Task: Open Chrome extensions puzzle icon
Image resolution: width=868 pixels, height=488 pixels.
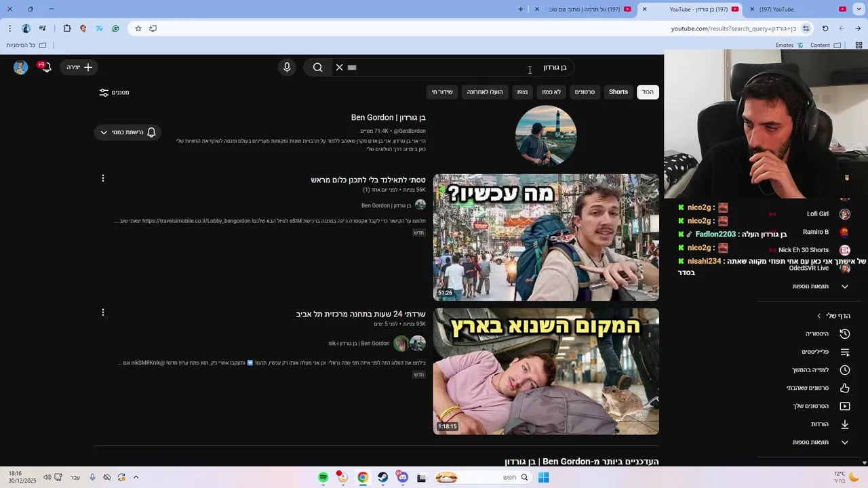Action: coord(67,28)
